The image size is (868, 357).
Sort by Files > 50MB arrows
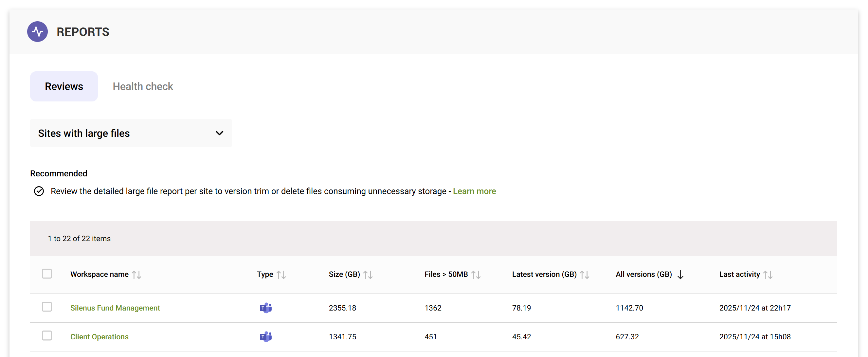(x=476, y=275)
